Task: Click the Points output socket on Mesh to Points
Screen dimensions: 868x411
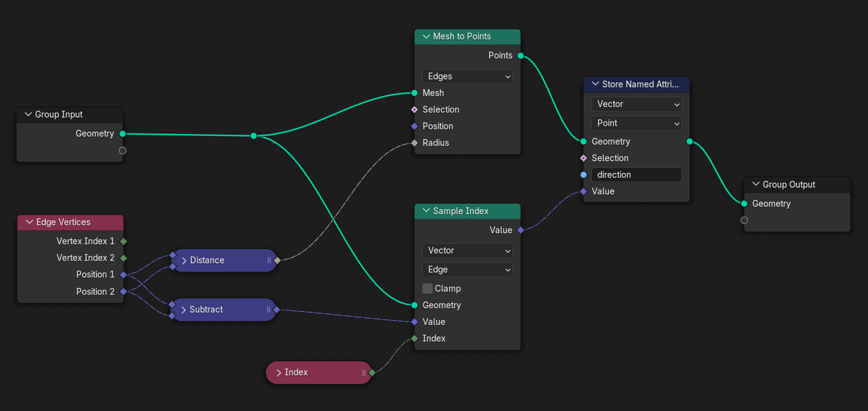Action: coord(520,56)
